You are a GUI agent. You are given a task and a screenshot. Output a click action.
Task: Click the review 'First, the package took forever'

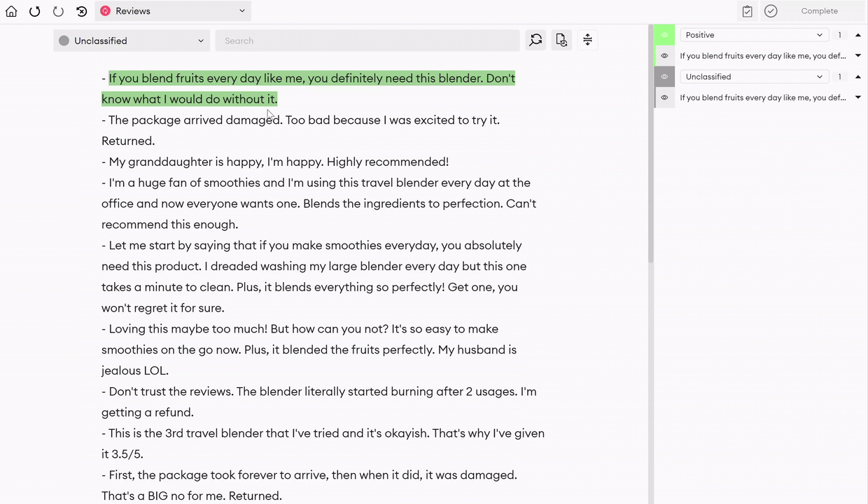click(x=309, y=485)
